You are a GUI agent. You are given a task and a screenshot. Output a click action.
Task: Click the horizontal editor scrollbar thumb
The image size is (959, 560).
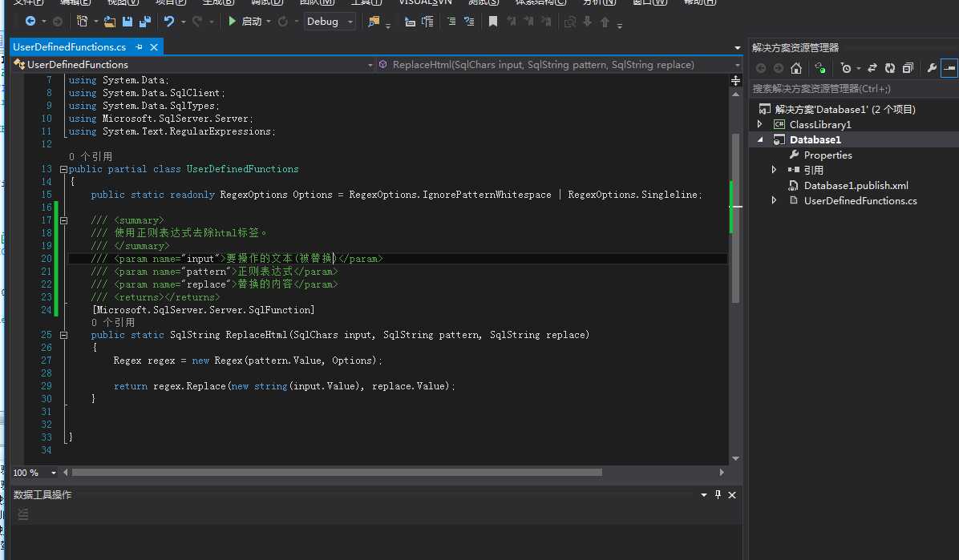click(x=337, y=473)
